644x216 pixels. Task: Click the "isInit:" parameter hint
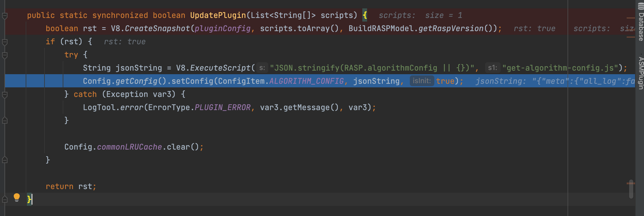(421, 81)
